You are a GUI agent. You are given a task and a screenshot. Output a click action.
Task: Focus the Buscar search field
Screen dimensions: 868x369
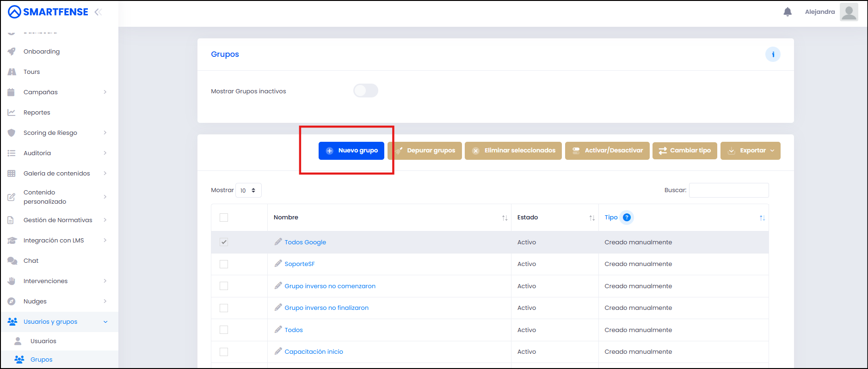729,190
